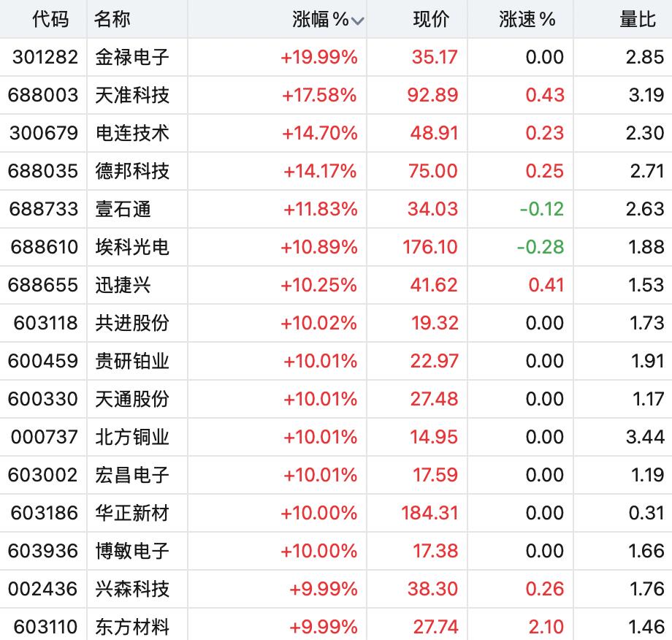Click price 17.38
Screen dimensions: 672x640
[x=435, y=552]
